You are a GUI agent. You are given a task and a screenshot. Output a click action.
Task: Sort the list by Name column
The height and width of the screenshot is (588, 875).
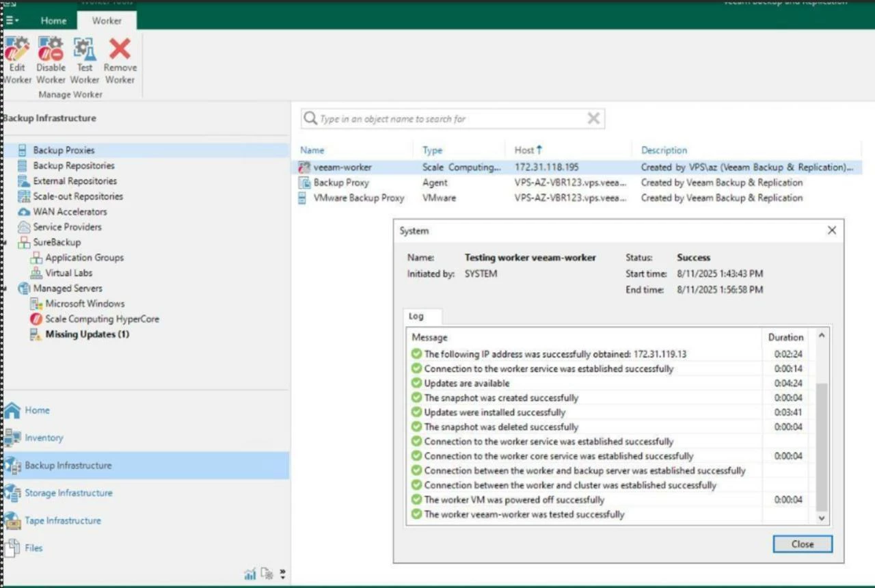312,150
